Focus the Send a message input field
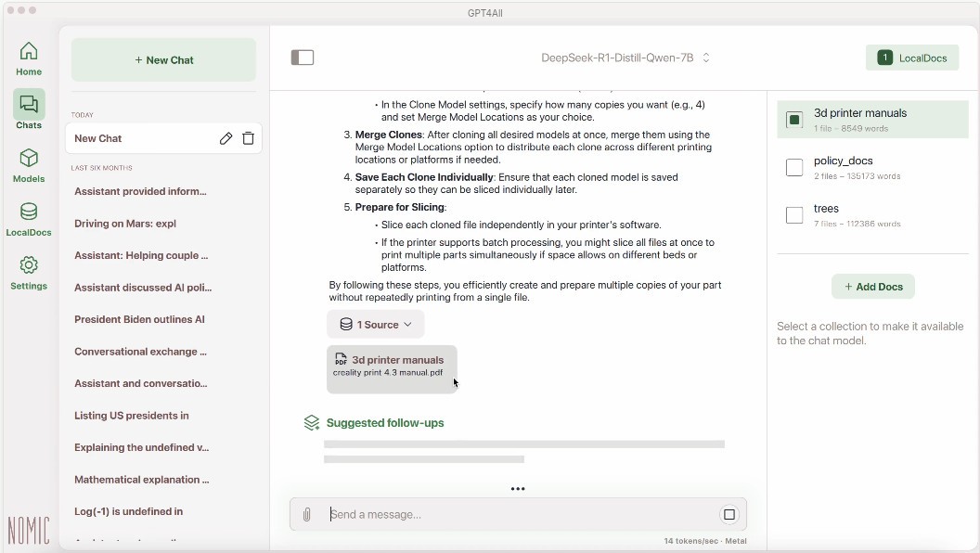 coord(519,514)
